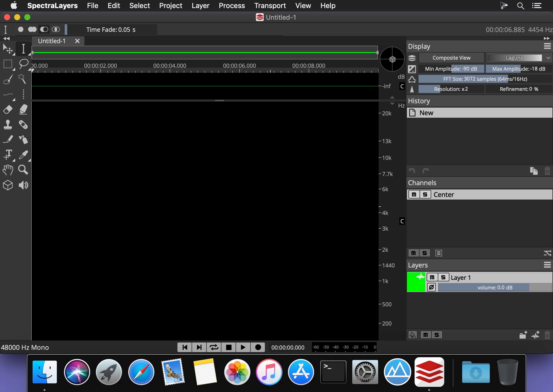Click the Playback speaker tool

[23, 185]
